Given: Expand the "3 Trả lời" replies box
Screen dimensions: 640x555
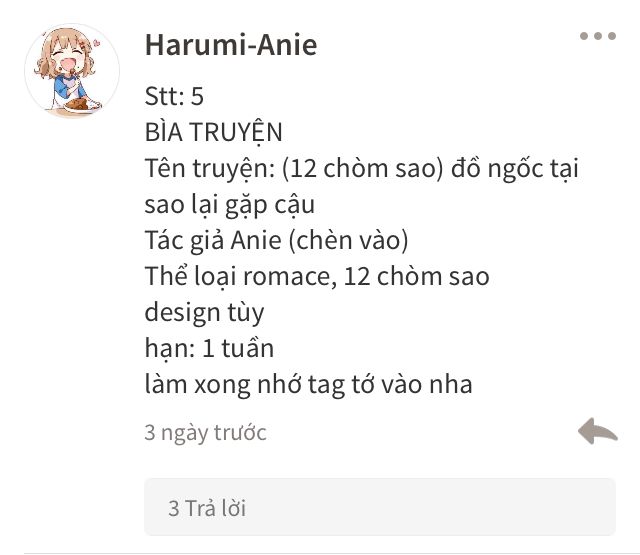Looking at the screenshot, I should 380,507.
